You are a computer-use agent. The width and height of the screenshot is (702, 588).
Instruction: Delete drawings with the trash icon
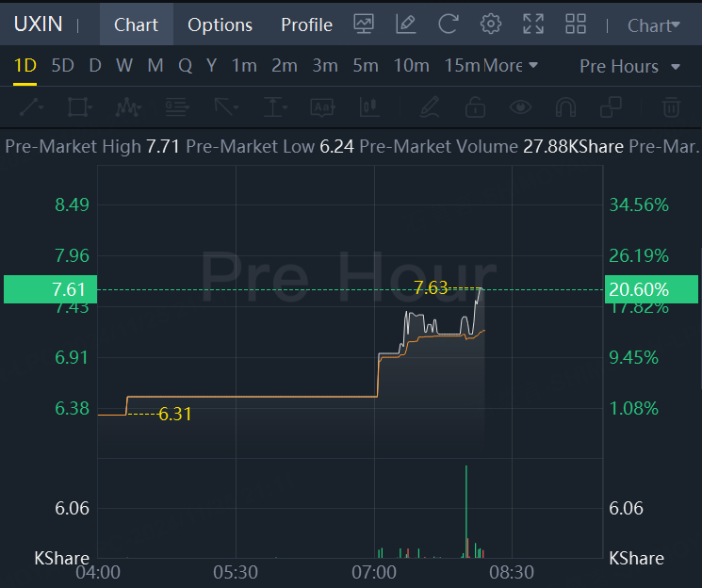670,107
